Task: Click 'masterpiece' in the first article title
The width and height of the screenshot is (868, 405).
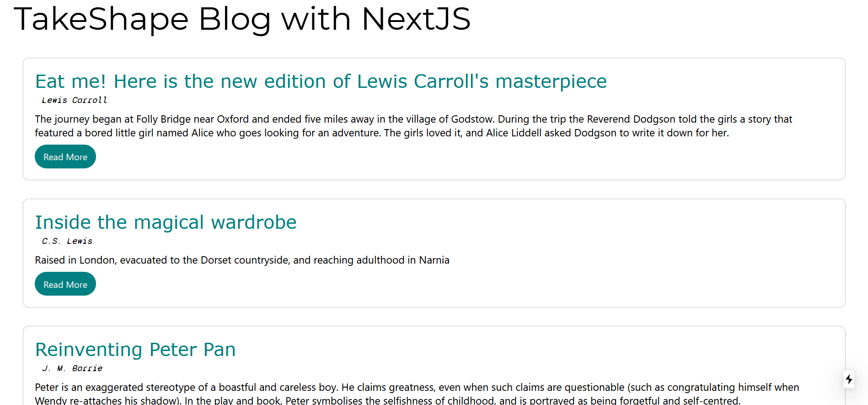Action: pos(551,82)
